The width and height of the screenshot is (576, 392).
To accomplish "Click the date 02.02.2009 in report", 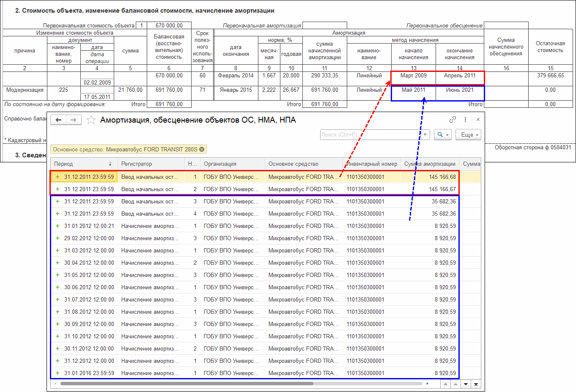I will coord(97,83).
